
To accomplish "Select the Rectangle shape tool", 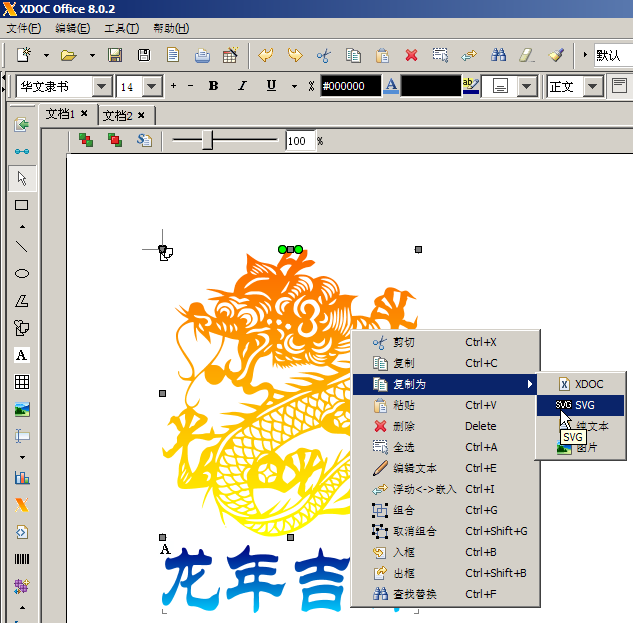I will tap(22, 205).
